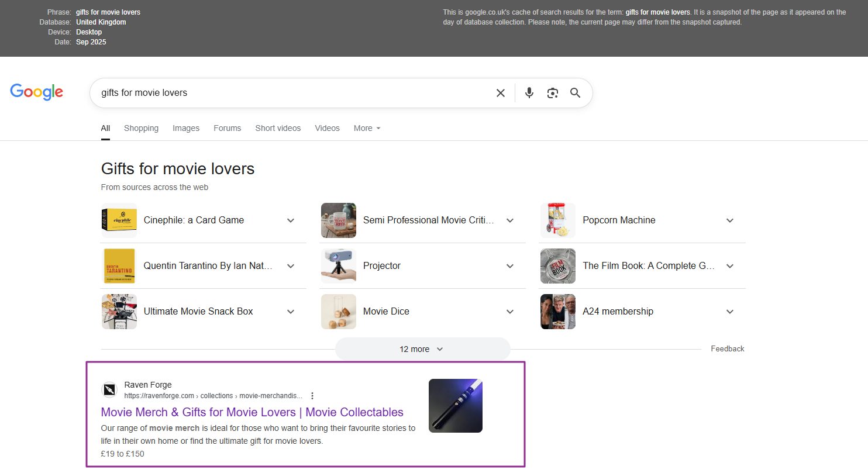Click the Google logo

point(36,92)
